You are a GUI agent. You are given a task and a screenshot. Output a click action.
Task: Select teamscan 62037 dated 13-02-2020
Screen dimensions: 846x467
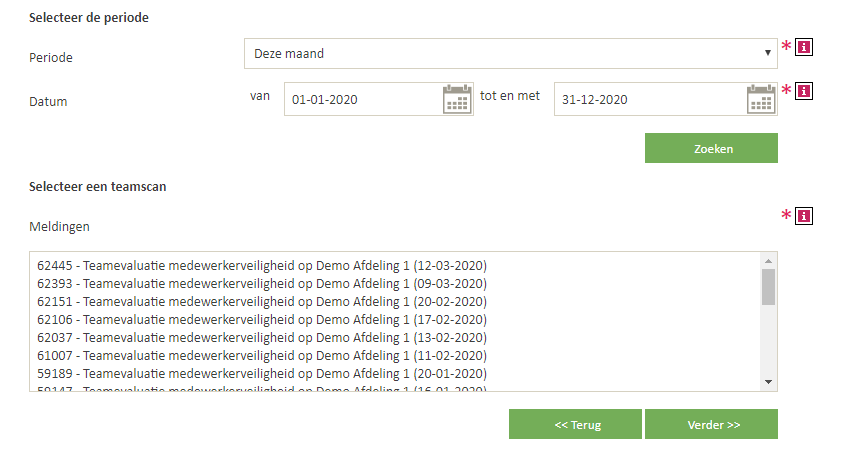click(262, 338)
